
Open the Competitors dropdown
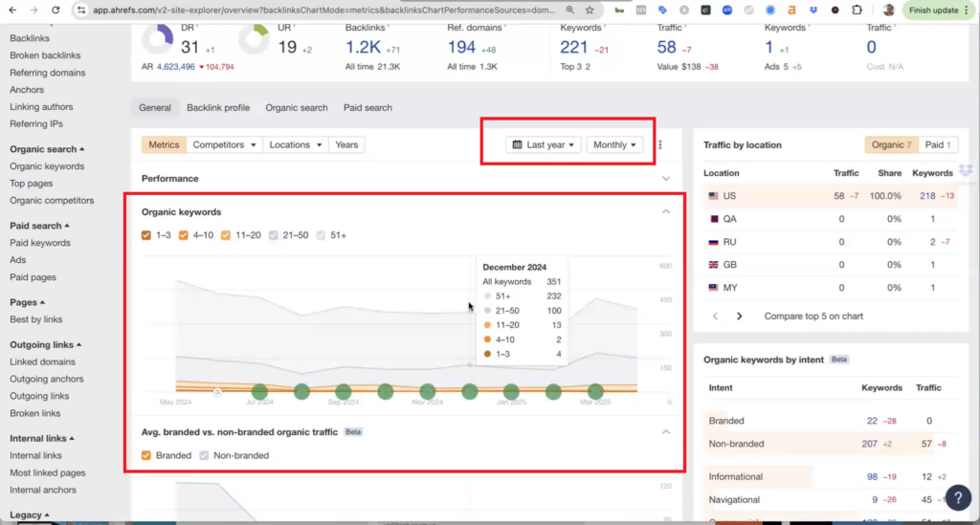224,144
